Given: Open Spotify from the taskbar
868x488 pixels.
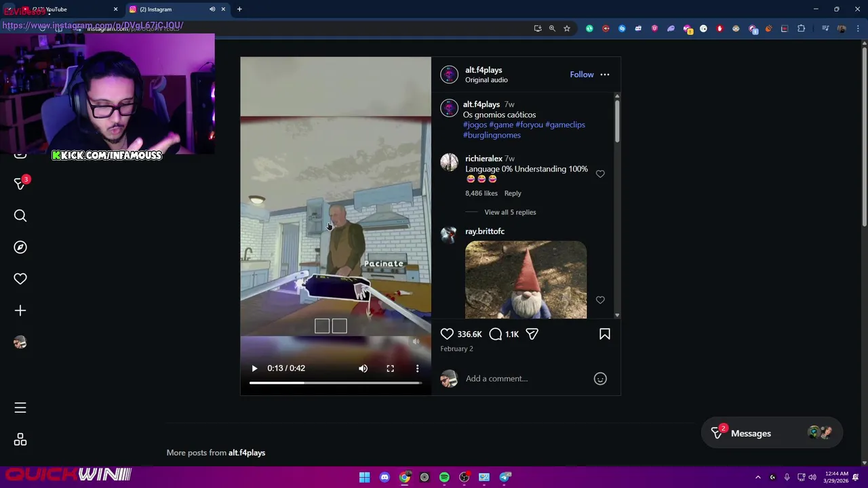Looking at the screenshot, I should coord(444,477).
